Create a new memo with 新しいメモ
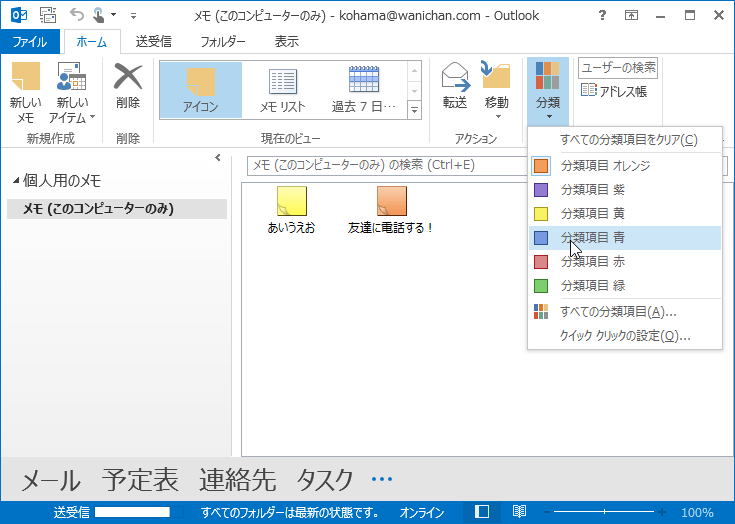Image resolution: width=735 pixels, height=524 pixels. (26, 93)
